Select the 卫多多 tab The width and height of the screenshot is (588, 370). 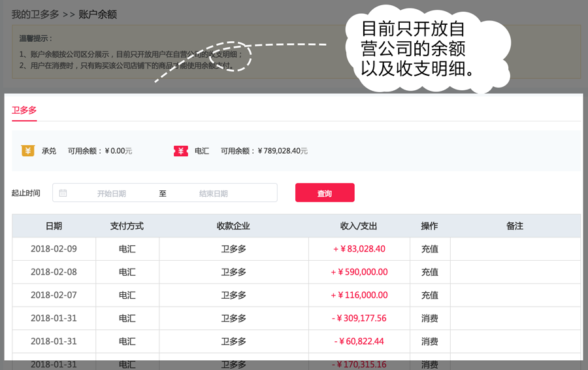click(24, 110)
